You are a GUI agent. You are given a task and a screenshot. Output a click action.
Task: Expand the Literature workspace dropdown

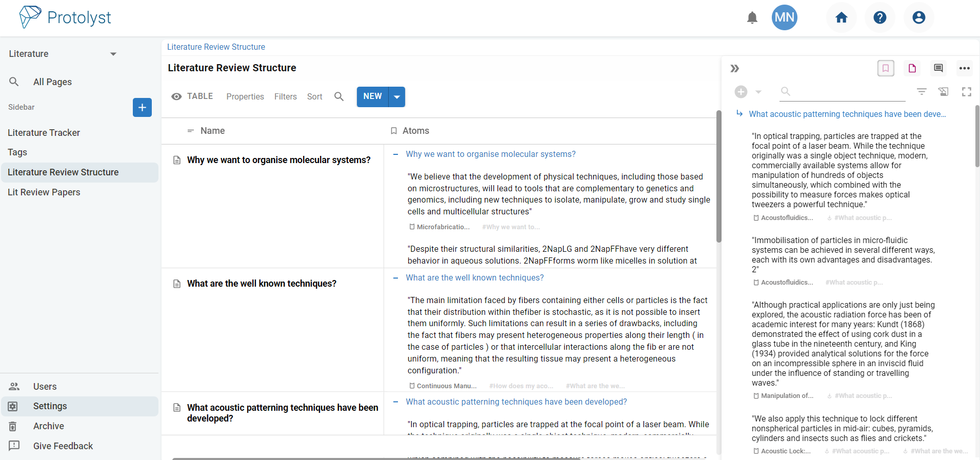113,54
